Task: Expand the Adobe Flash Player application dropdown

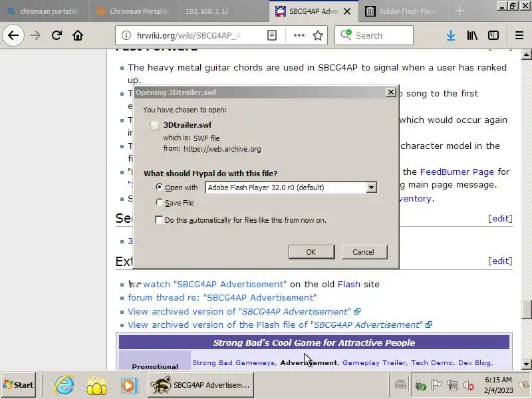Action: pyautogui.click(x=371, y=188)
